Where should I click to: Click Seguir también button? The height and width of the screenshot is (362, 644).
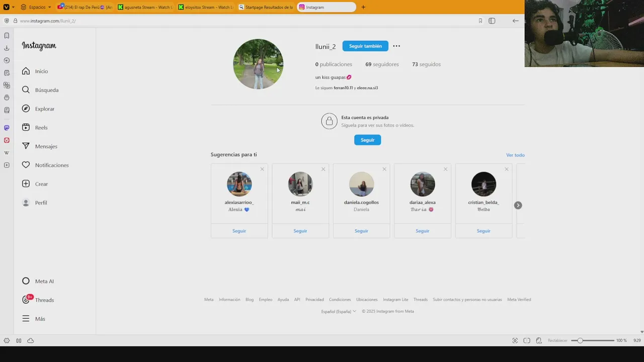365,46
